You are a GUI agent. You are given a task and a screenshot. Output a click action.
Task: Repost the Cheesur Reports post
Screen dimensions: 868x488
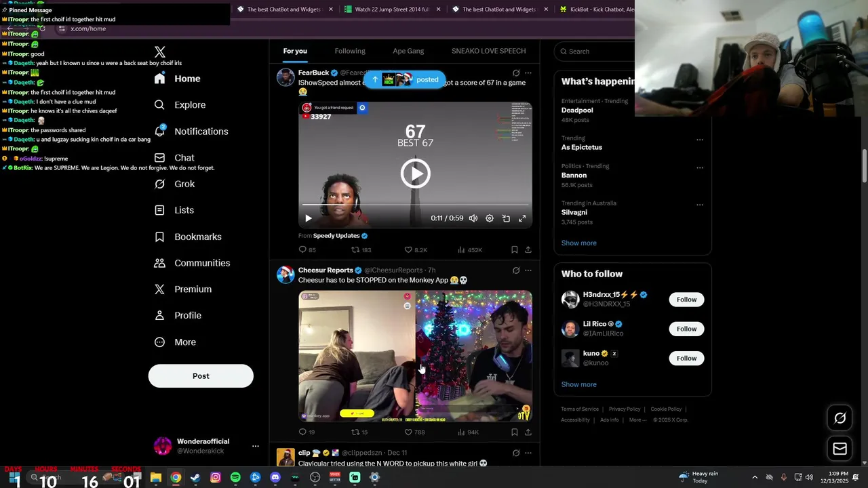point(359,432)
